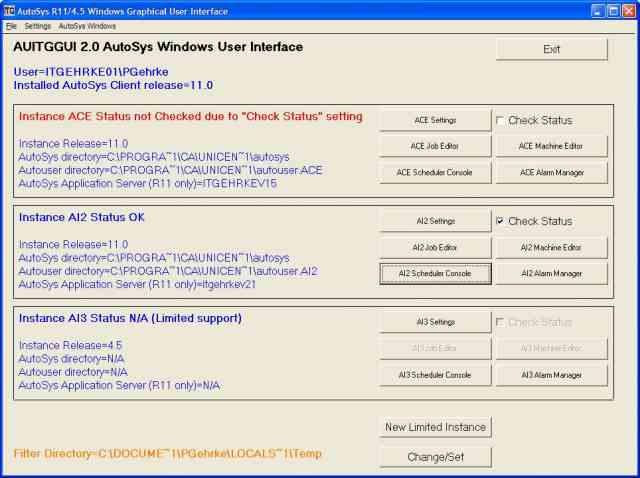Open the AutoSys Windows menu

[87, 26]
